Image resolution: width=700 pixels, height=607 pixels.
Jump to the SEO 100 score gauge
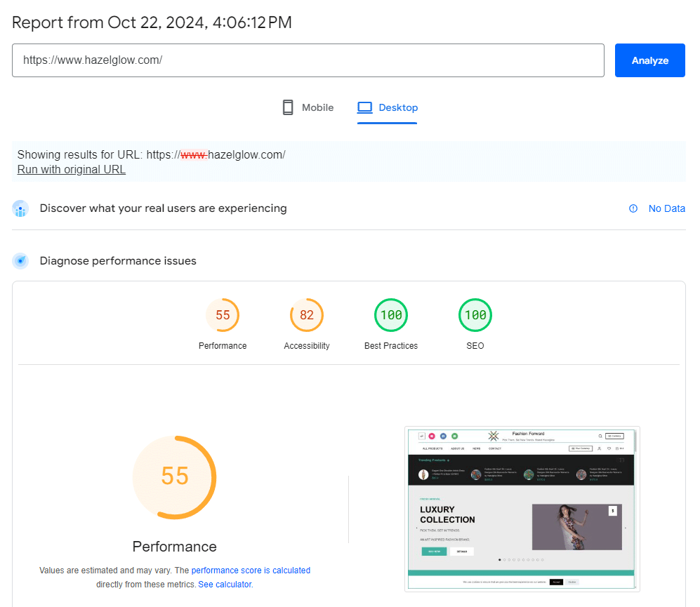pos(475,316)
